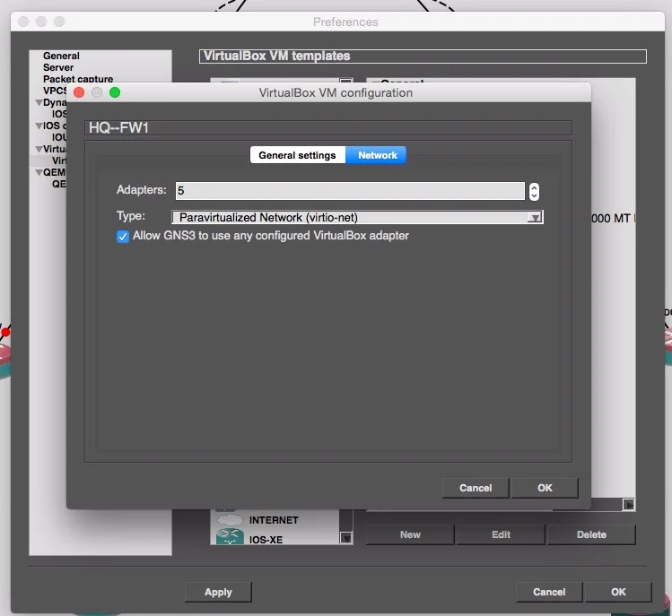This screenshot has width=672, height=616.
Task: Click New in VirtualBox VM templates
Action: tap(410, 534)
